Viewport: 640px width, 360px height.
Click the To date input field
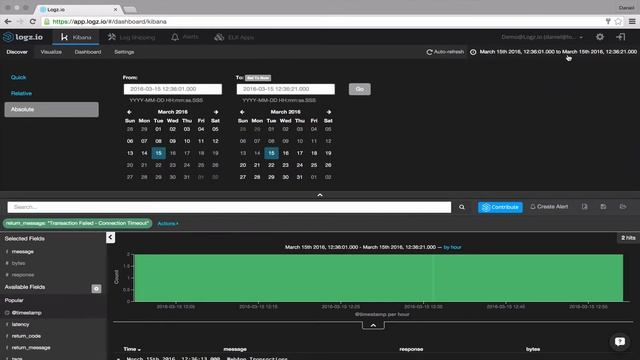[x=286, y=89]
